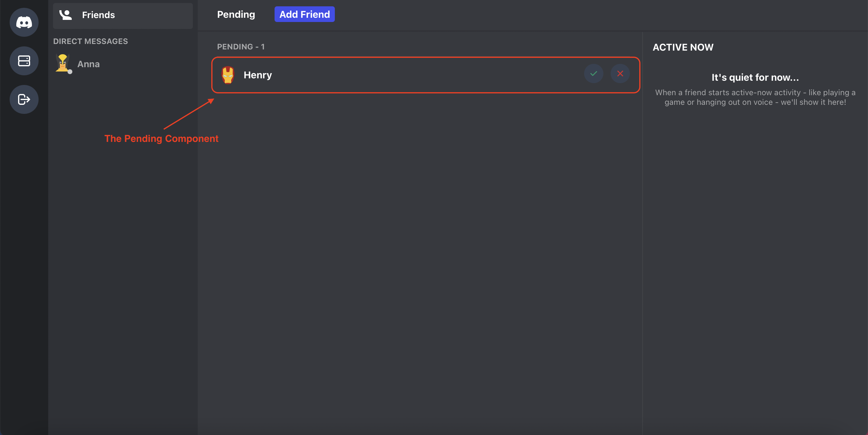Click the DIRECT MESSAGES heading
The height and width of the screenshot is (435, 868).
91,41
